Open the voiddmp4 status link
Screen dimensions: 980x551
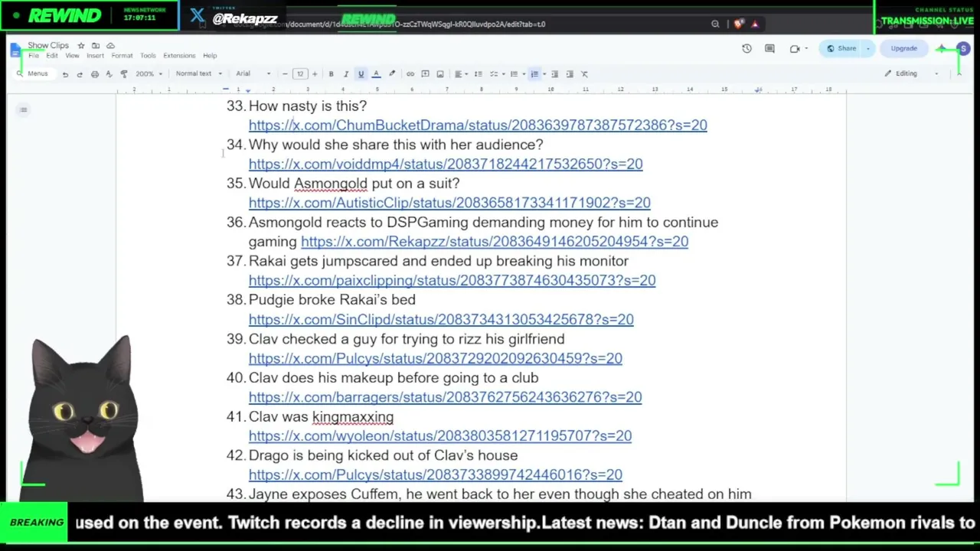(x=446, y=164)
